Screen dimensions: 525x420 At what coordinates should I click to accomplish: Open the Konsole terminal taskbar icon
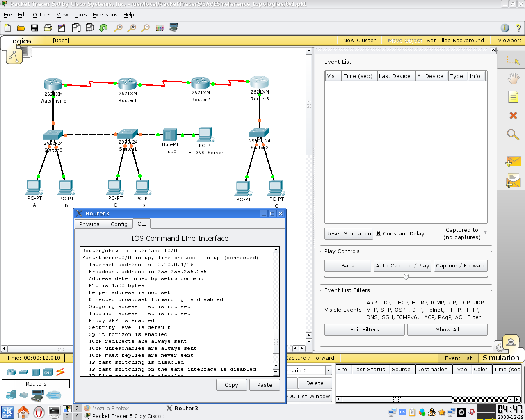54,412
